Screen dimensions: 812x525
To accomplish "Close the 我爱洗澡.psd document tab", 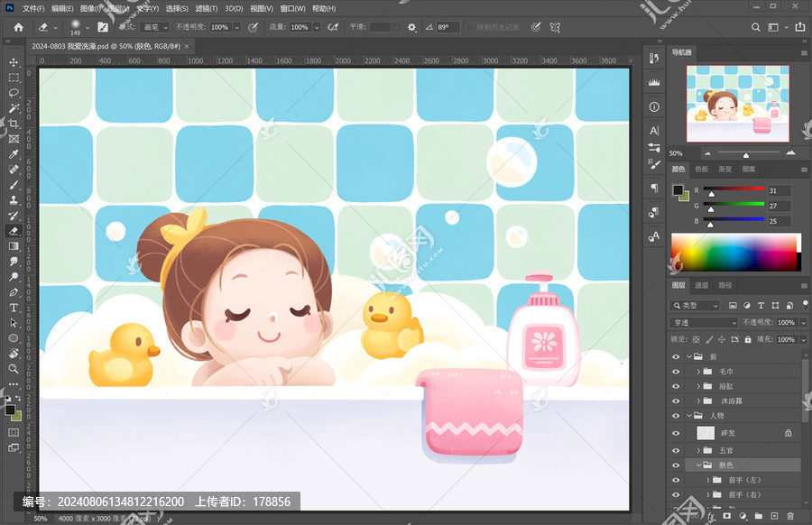I will point(187,46).
